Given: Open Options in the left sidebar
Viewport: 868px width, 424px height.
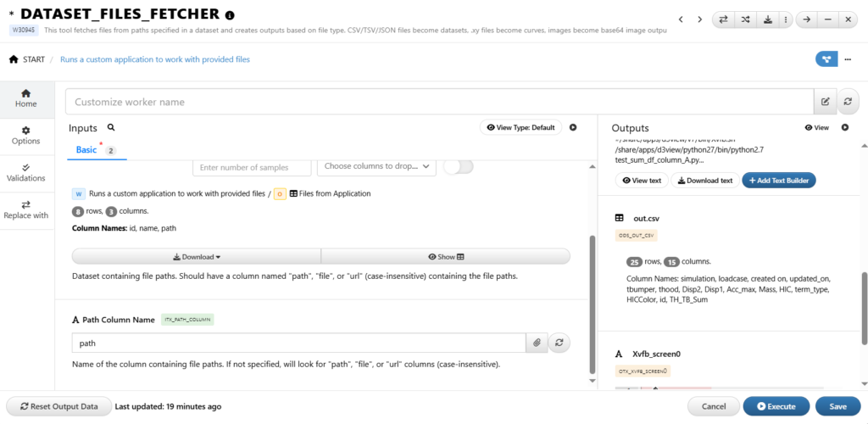Looking at the screenshot, I should 26,136.
